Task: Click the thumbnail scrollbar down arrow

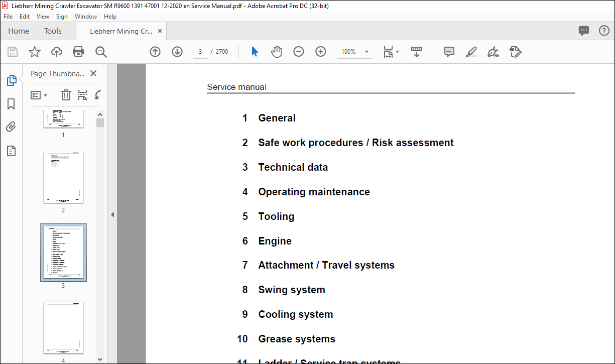Action: pyautogui.click(x=100, y=359)
